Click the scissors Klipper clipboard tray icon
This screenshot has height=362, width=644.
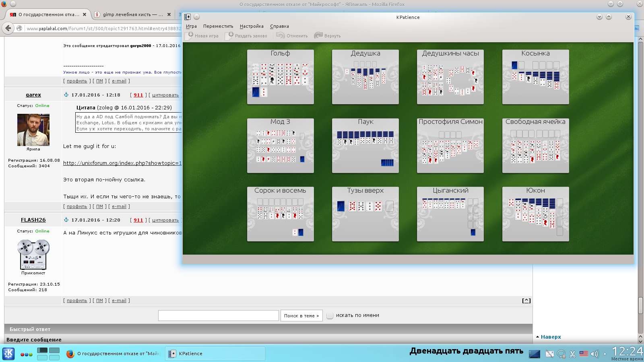point(572,354)
